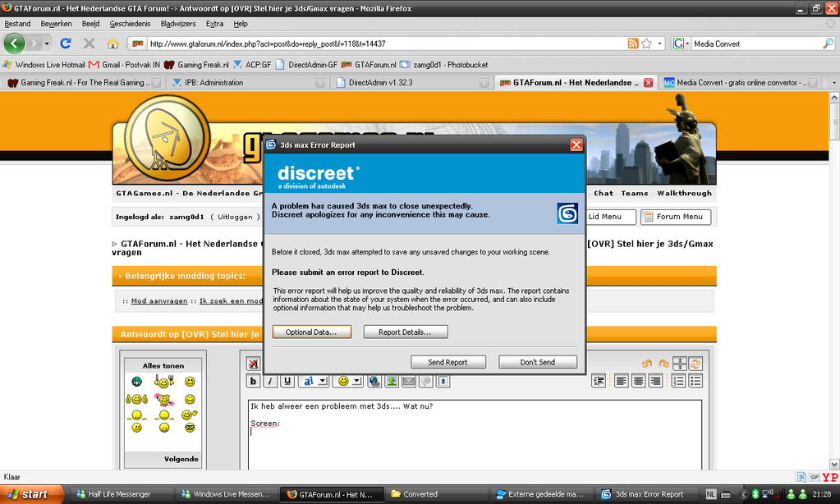This screenshot has height=504, width=840.
Task: Open the list all tabs dropdown
Action: [x=833, y=82]
